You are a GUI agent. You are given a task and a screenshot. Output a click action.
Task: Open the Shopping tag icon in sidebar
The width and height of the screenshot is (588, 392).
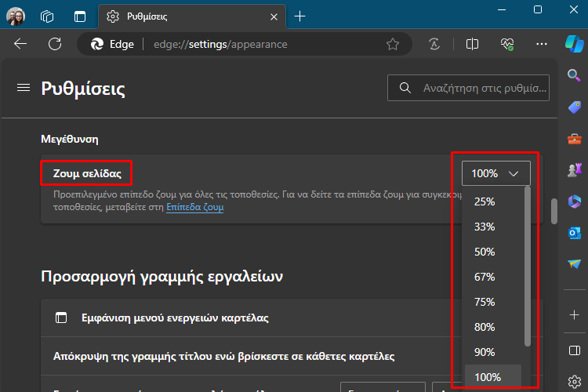(575, 107)
